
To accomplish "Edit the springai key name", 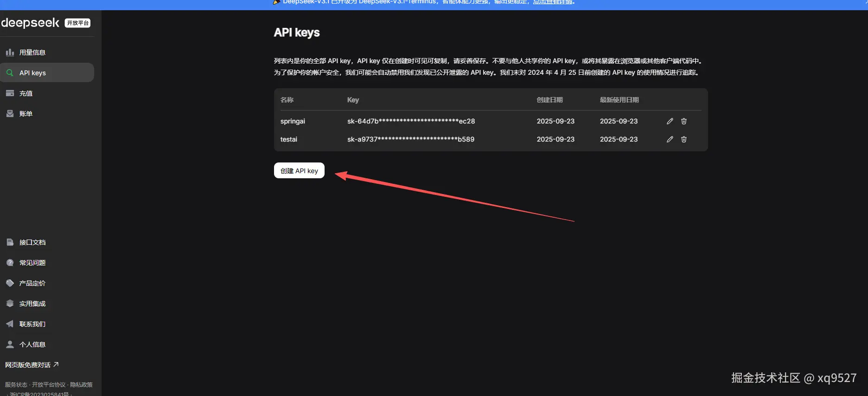I will coord(670,121).
